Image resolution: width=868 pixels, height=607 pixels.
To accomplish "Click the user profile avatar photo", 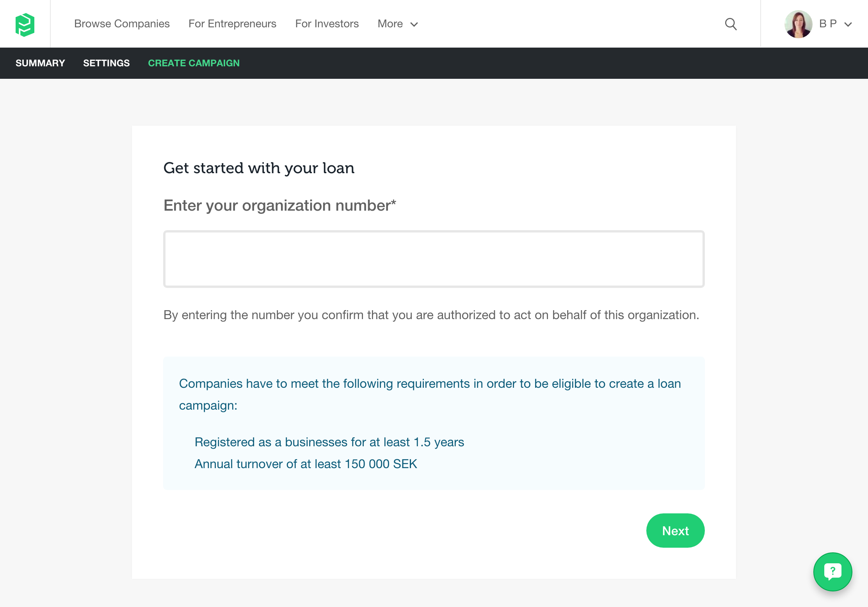I will (x=798, y=24).
